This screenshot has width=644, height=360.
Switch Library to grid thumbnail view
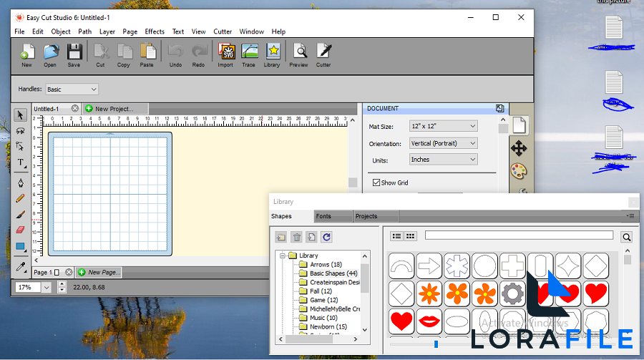410,236
